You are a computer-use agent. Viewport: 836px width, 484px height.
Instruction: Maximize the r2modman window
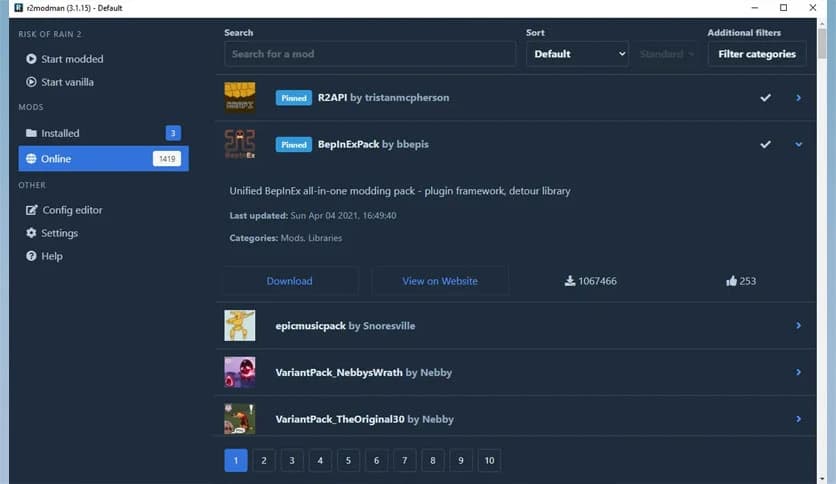tap(783, 7)
